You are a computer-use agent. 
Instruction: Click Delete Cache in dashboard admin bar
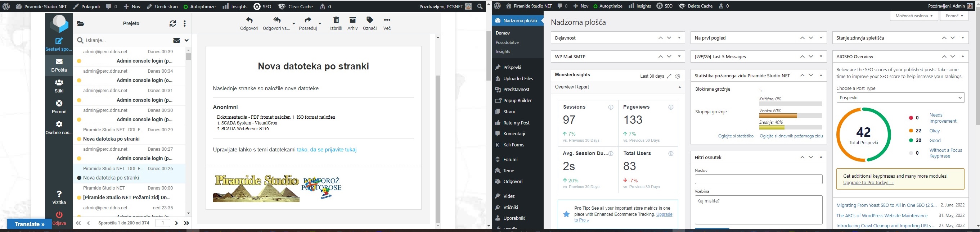[696, 6]
